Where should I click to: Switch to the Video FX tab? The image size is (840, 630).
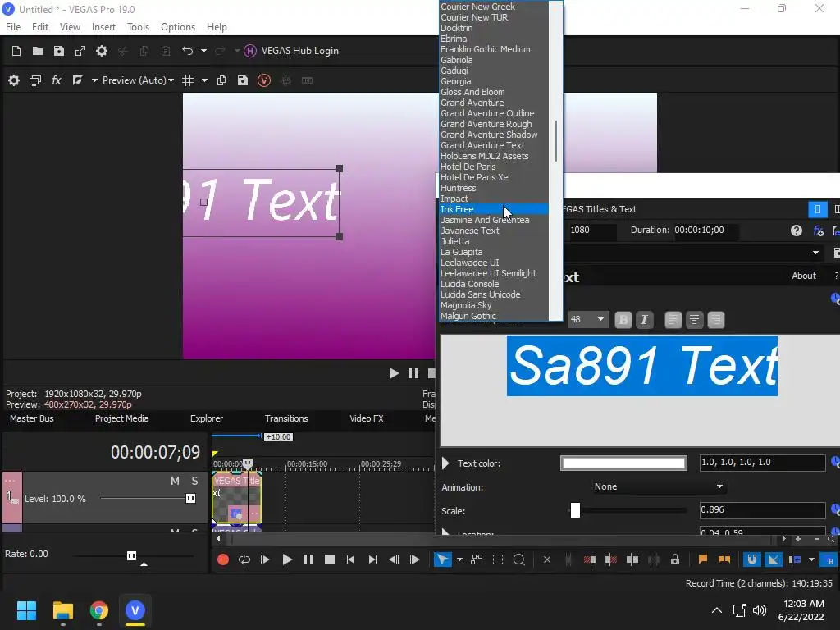(x=367, y=419)
